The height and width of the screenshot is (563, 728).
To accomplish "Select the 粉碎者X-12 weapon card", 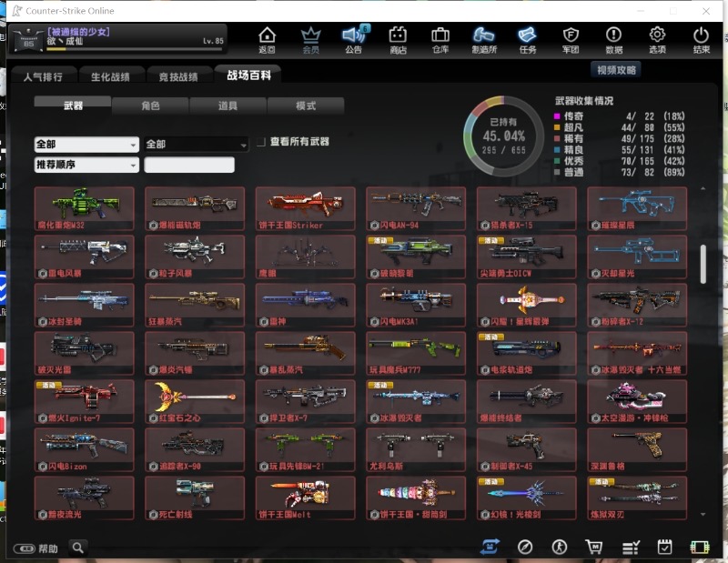I will (637, 305).
